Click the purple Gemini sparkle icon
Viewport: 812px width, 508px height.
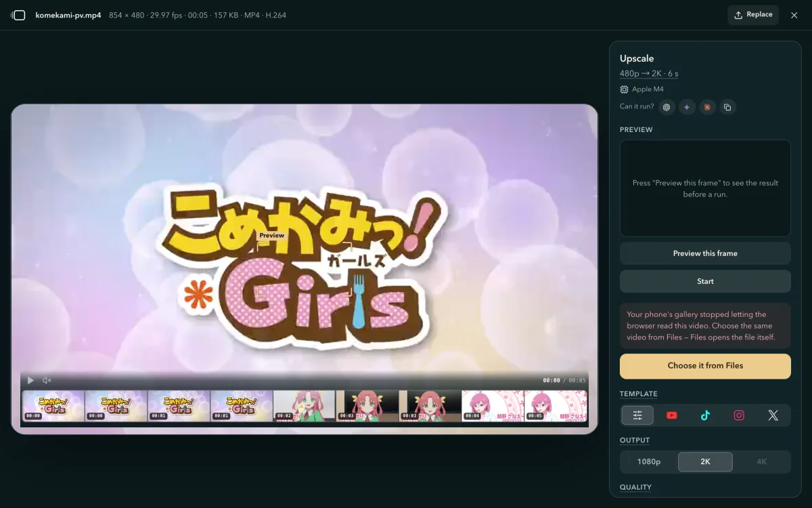click(x=687, y=107)
